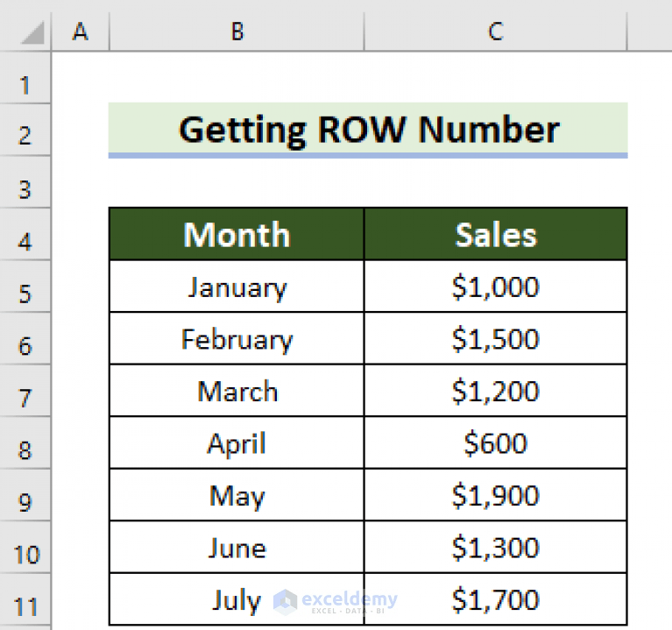This screenshot has width=672, height=630.
Task: Click the $600 sales cell
Action: tap(495, 443)
